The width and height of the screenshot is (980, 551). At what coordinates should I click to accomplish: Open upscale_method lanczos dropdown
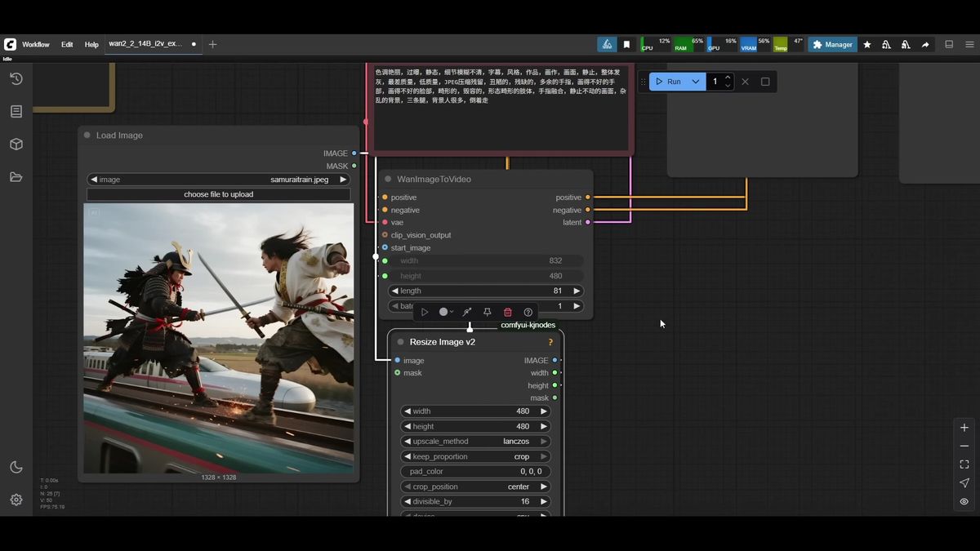point(475,442)
